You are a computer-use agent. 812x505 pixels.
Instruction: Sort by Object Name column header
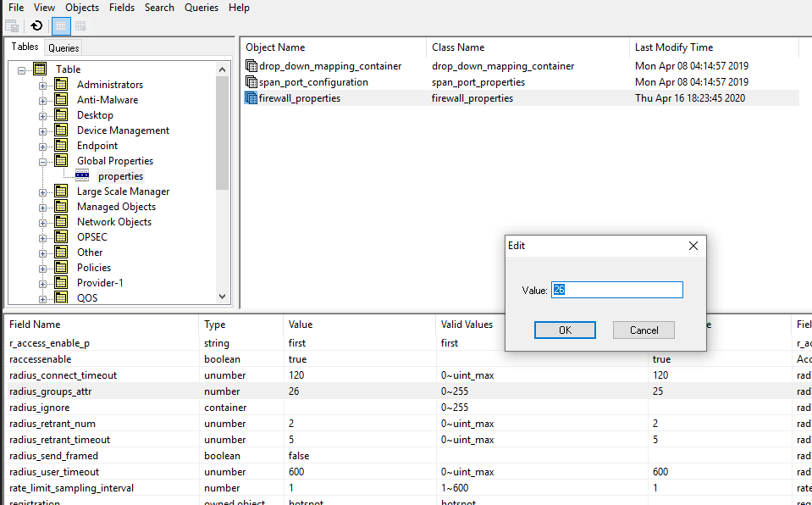point(333,47)
